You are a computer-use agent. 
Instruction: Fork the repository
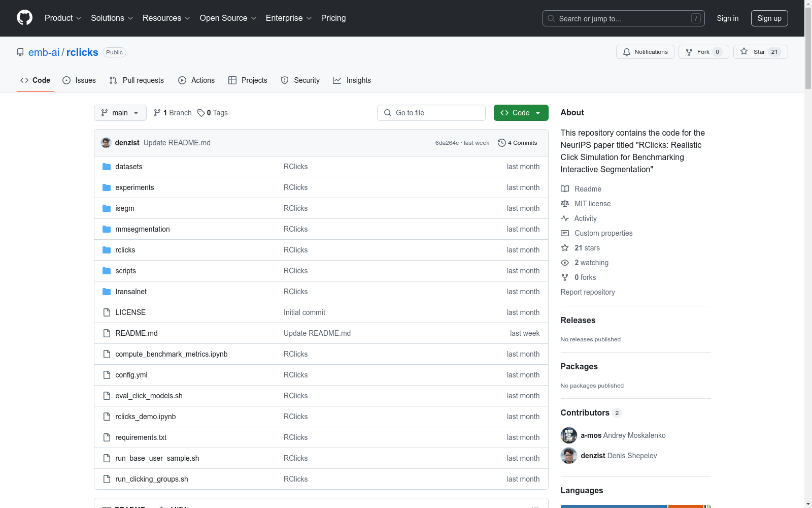pyautogui.click(x=703, y=52)
